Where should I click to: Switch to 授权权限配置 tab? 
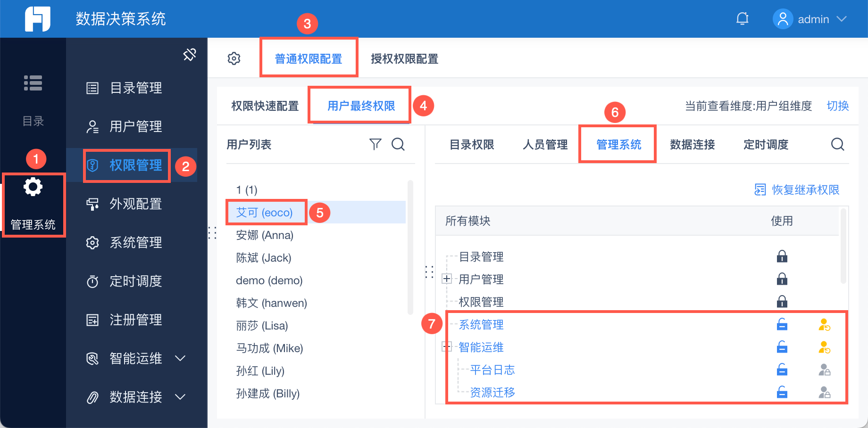[x=404, y=59]
